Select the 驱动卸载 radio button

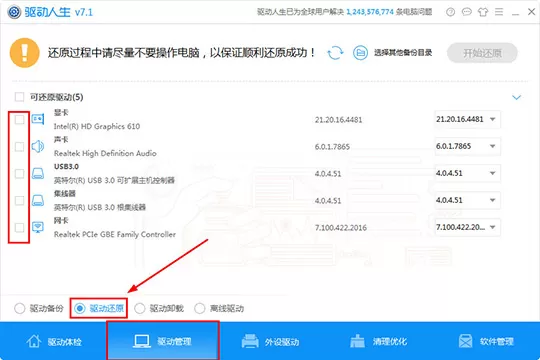tap(139, 308)
